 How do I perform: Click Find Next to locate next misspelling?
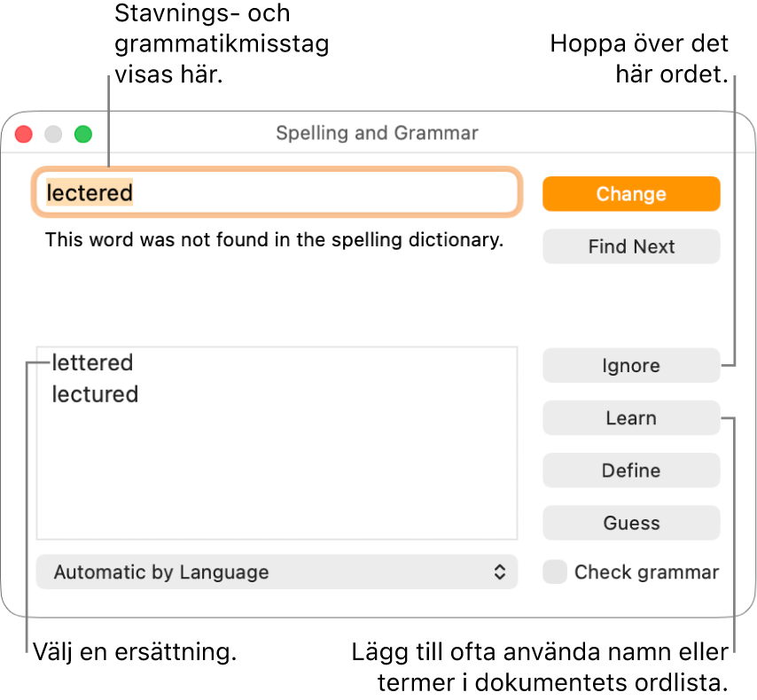(x=631, y=246)
